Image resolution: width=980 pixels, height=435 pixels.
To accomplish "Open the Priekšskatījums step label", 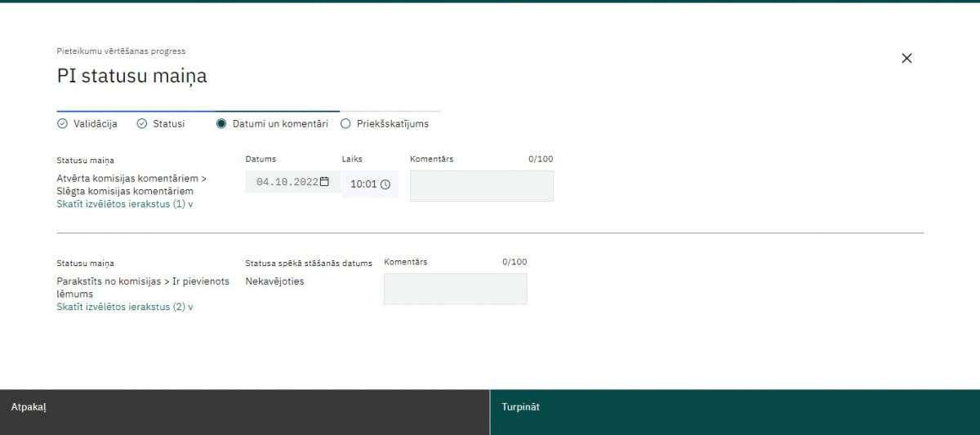I will point(392,124).
